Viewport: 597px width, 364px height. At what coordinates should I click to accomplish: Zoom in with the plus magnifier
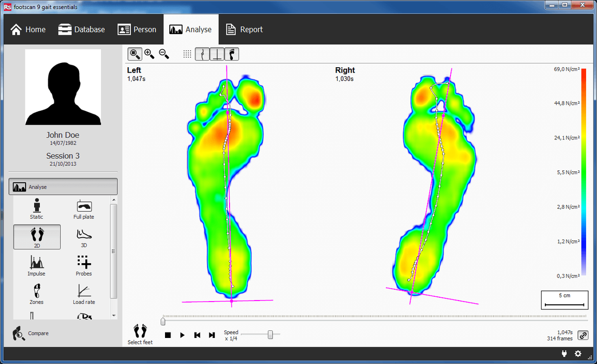tap(149, 54)
